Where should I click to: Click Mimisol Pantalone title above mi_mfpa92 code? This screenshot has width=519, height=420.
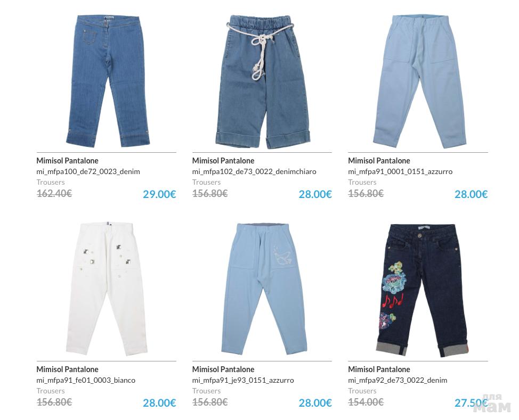(379, 369)
